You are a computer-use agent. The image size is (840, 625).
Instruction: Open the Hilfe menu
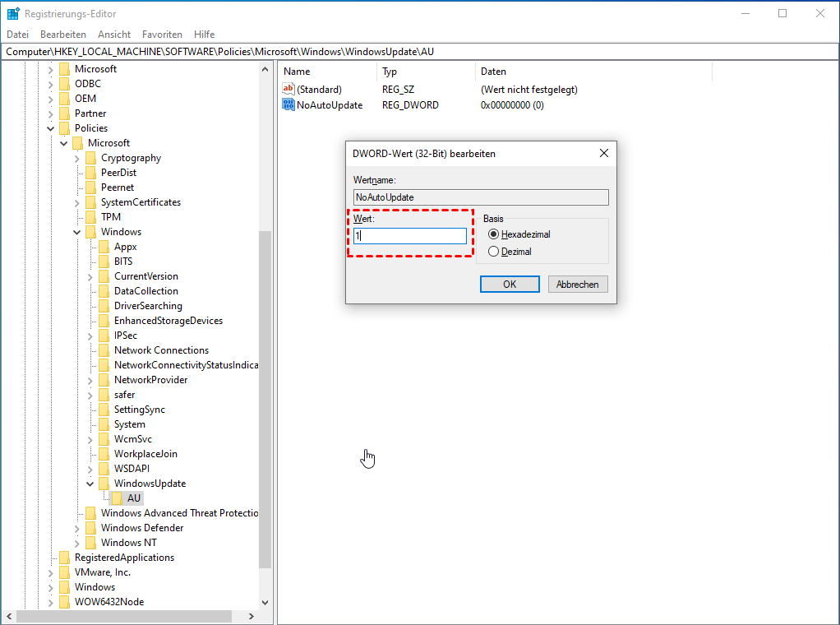click(x=204, y=35)
